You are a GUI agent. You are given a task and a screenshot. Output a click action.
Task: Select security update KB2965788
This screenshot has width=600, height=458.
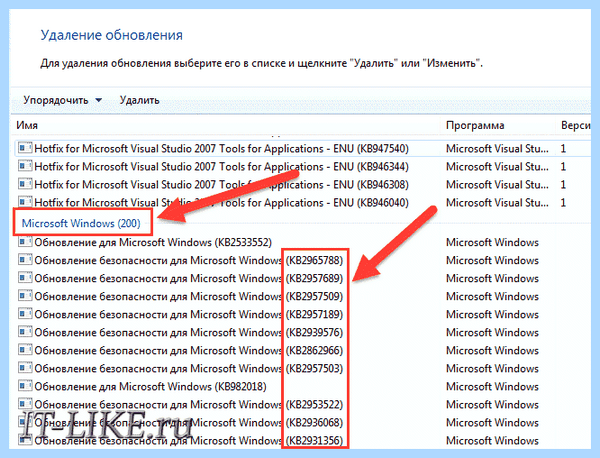(x=189, y=260)
